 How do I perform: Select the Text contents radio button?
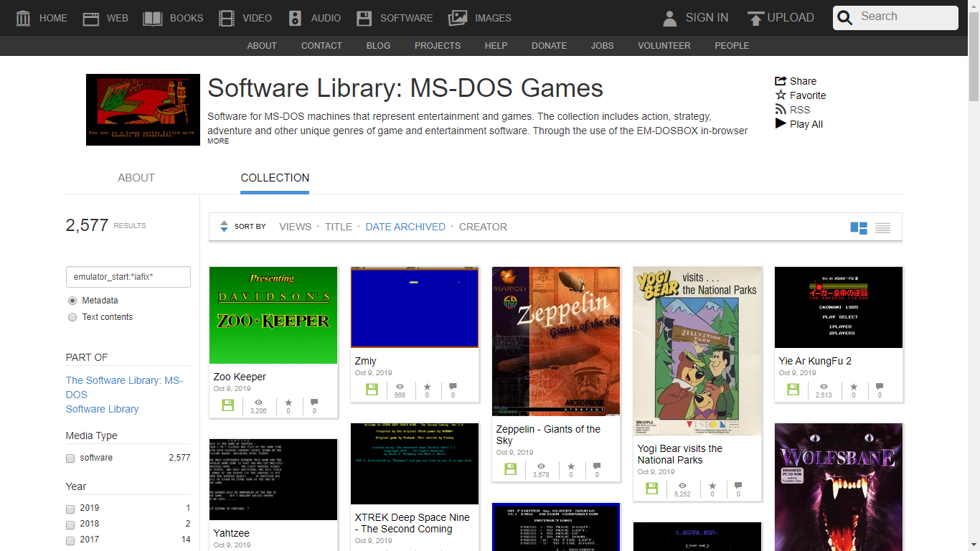pyautogui.click(x=72, y=317)
